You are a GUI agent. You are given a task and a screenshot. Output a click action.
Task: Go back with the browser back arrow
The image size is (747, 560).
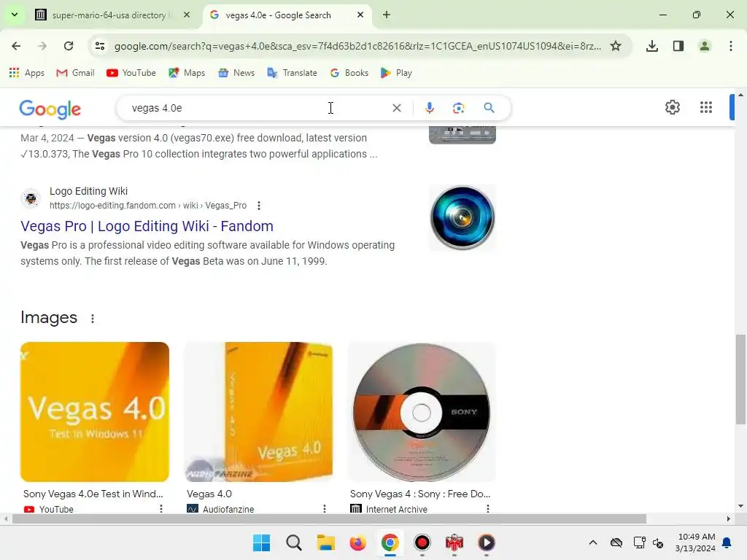coord(16,46)
